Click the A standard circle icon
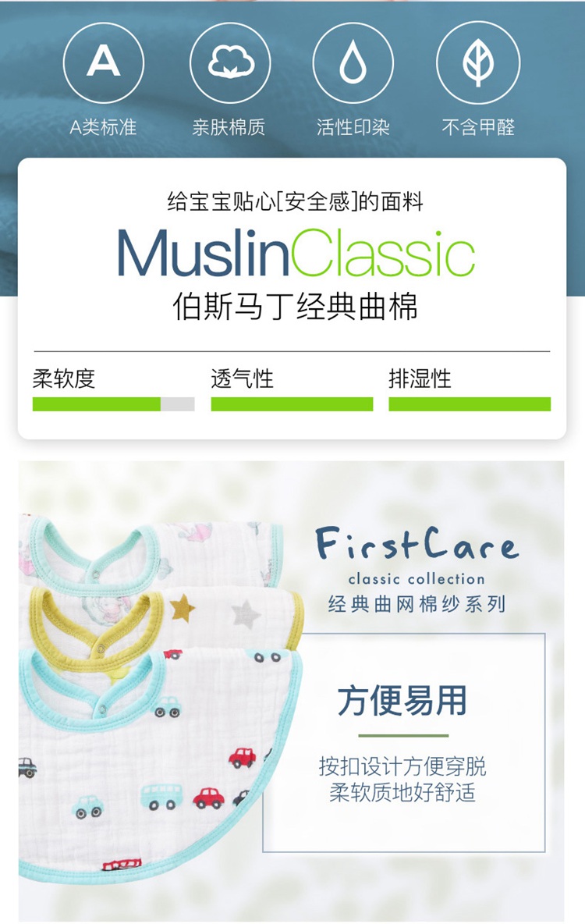The width and height of the screenshot is (585, 924). coord(104,63)
